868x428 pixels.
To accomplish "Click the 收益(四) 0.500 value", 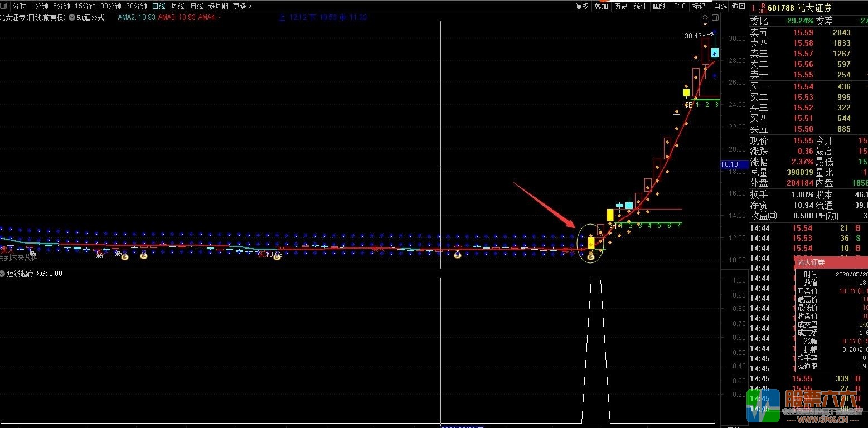I will (803, 216).
